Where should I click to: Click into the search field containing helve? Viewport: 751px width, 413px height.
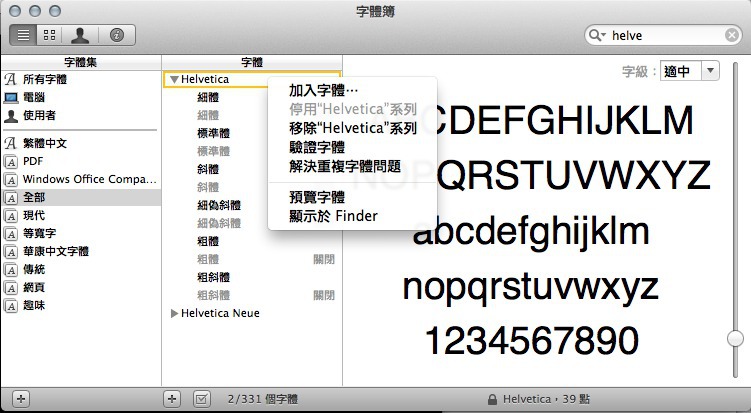coord(665,35)
